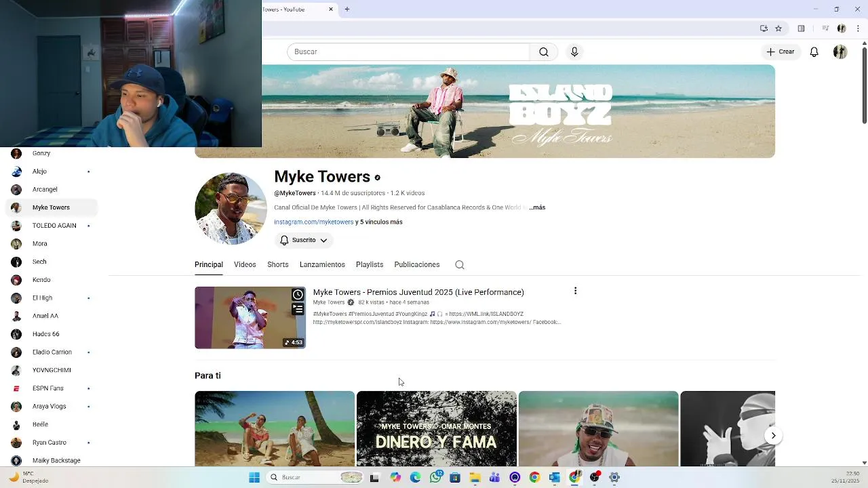
Task: Expand channel description with ...más
Action: click(537, 207)
